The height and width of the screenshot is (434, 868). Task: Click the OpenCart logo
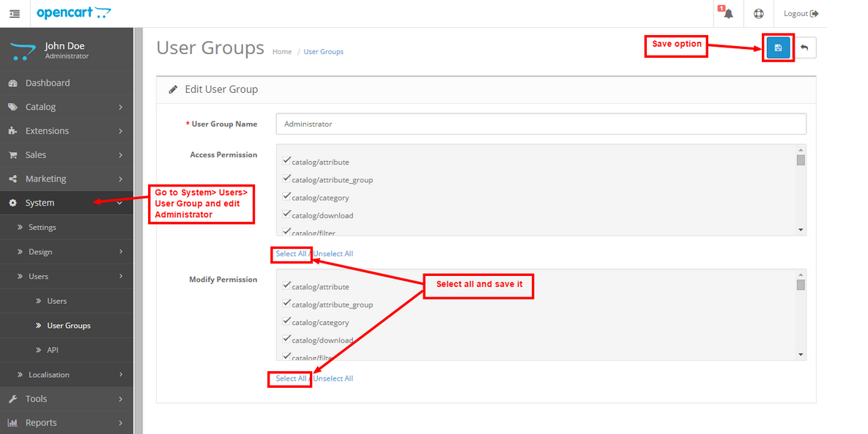pyautogui.click(x=73, y=13)
